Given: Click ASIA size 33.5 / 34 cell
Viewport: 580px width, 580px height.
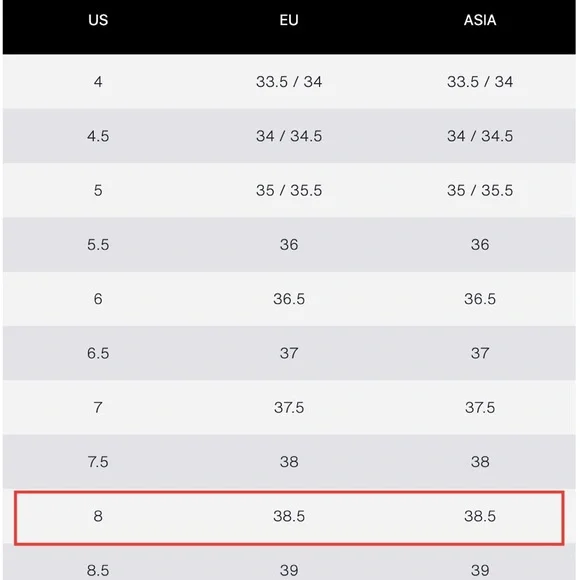Looking at the screenshot, I should 480,82.
